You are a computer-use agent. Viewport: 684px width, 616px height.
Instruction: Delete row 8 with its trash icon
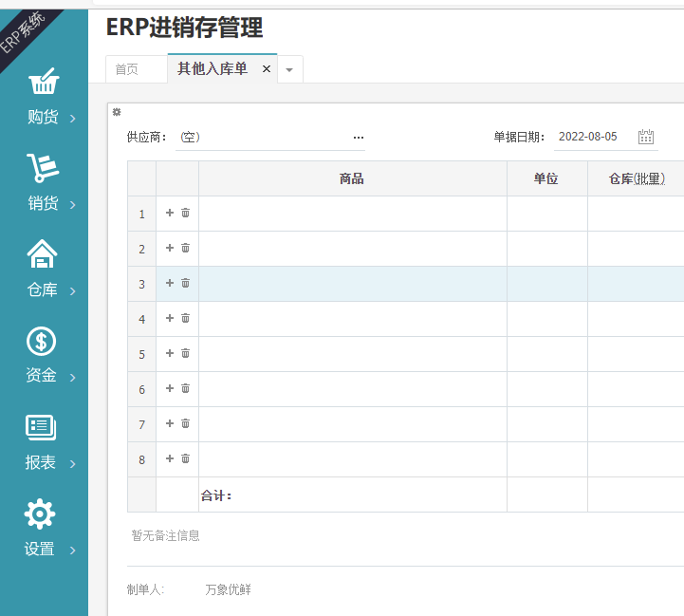(185, 458)
